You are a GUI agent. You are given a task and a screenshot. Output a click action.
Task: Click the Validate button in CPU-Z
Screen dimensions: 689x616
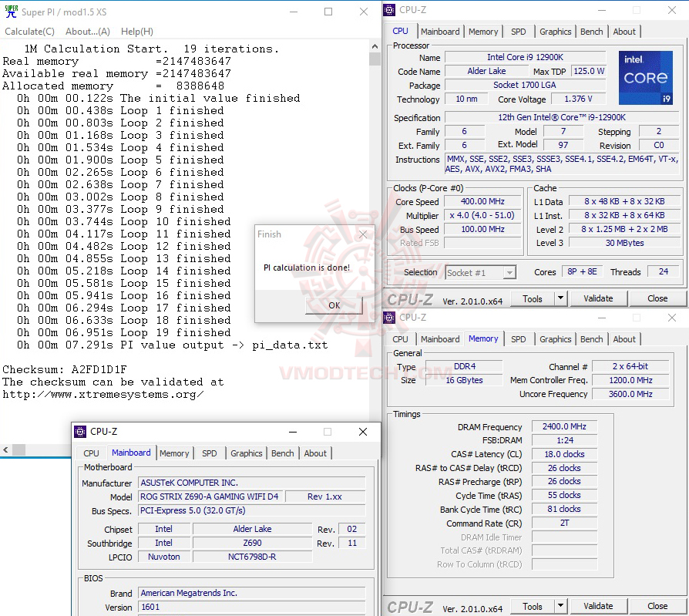(599, 298)
